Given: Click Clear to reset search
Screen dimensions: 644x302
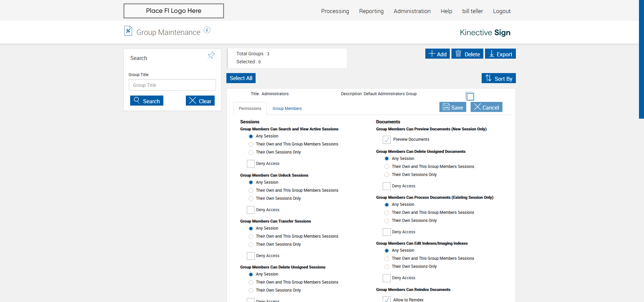Looking at the screenshot, I should (x=200, y=101).
